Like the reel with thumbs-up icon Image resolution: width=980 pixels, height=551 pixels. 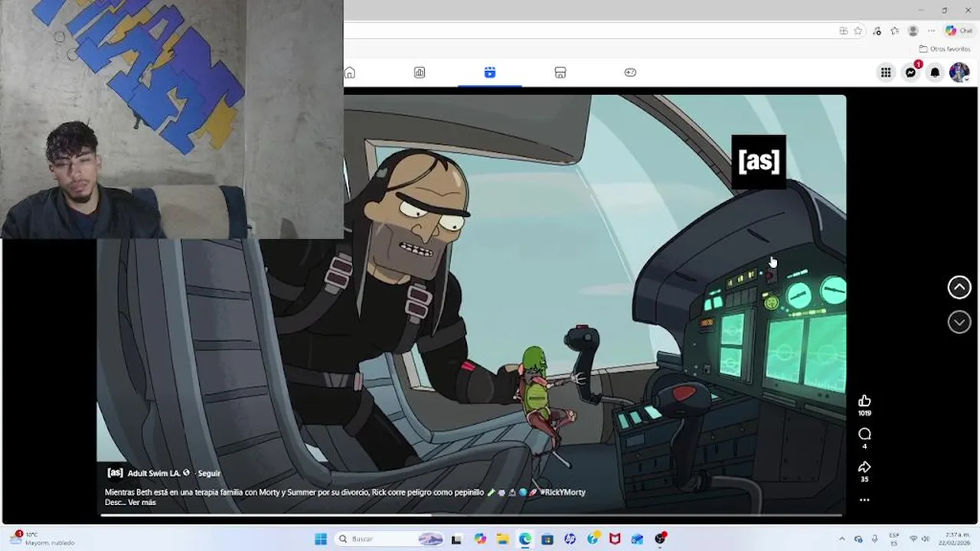coord(864,401)
